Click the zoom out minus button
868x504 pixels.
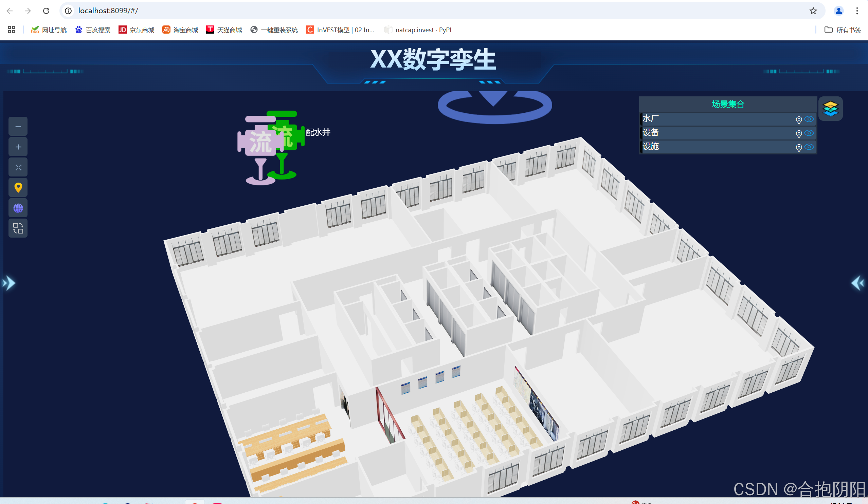tap(18, 127)
